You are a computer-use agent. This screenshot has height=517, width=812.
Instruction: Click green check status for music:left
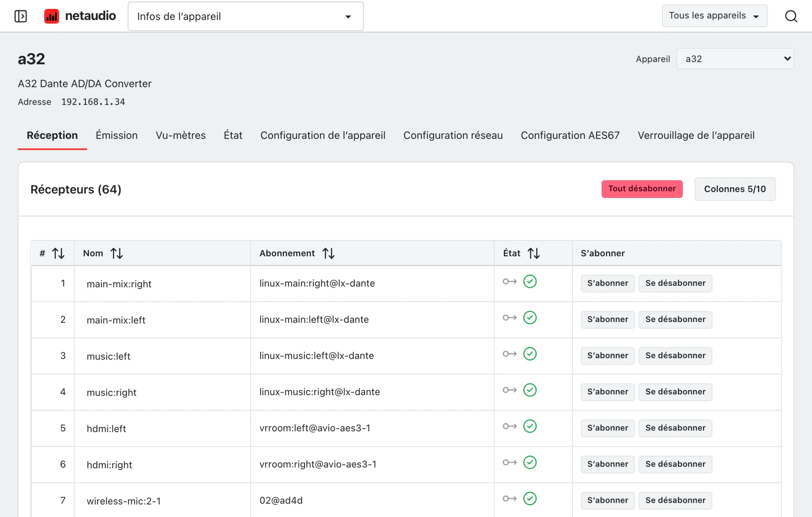pos(530,354)
